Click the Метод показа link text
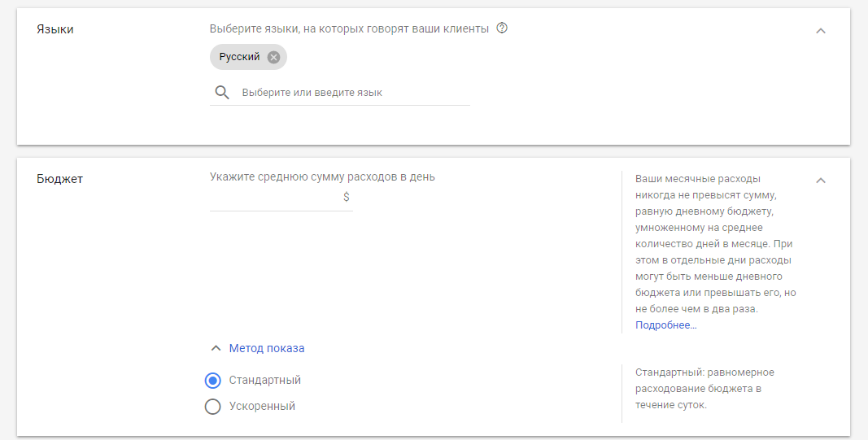The width and height of the screenshot is (868, 440). (x=267, y=348)
